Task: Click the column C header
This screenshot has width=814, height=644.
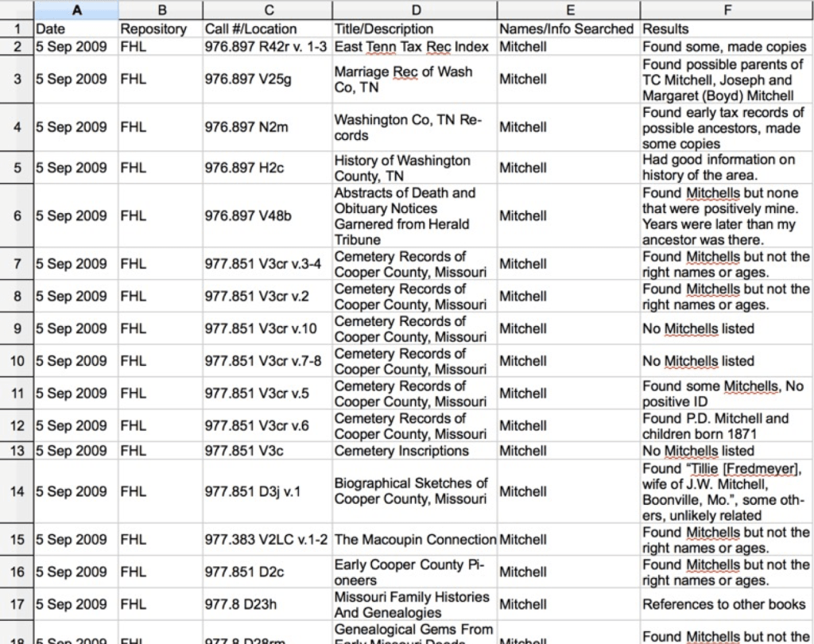Action: pyautogui.click(x=266, y=10)
